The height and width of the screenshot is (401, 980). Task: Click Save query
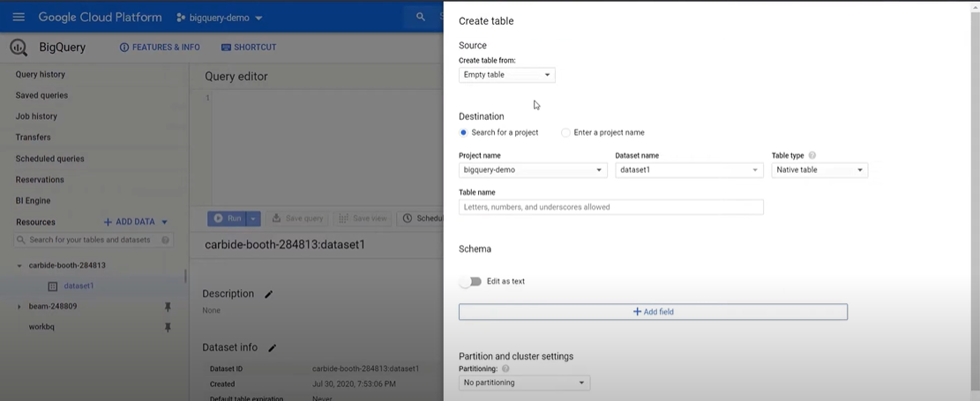point(297,218)
